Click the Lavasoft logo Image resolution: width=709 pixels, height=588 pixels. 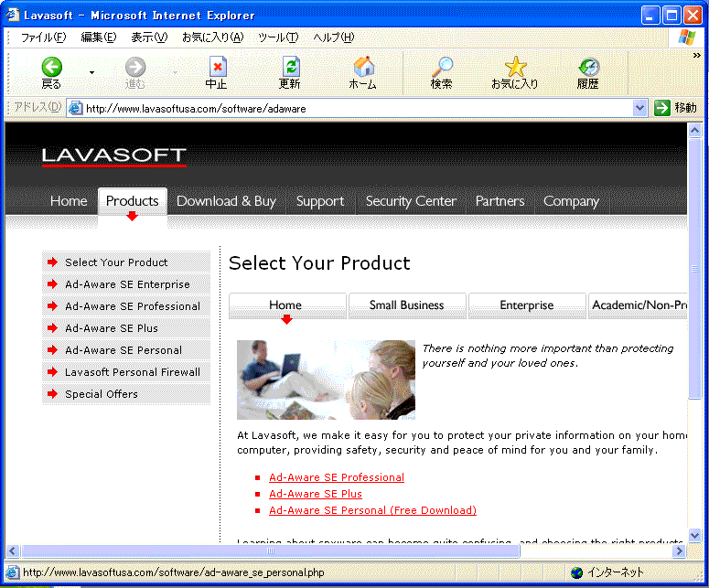tap(114, 156)
